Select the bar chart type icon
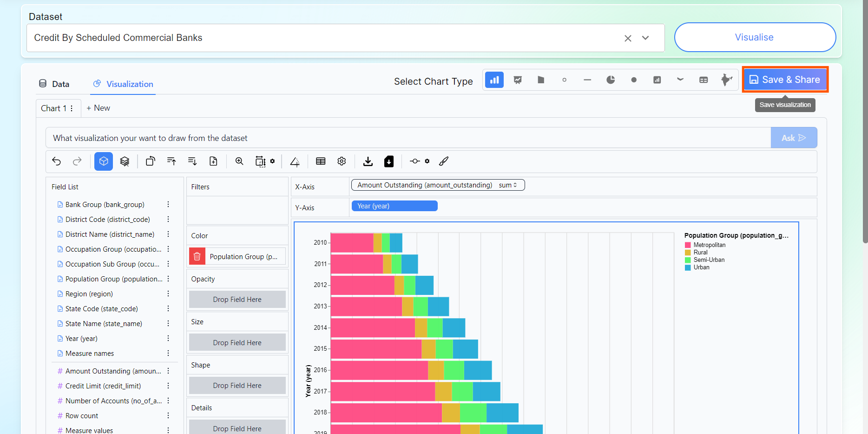868x434 pixels. coord(494,80)
